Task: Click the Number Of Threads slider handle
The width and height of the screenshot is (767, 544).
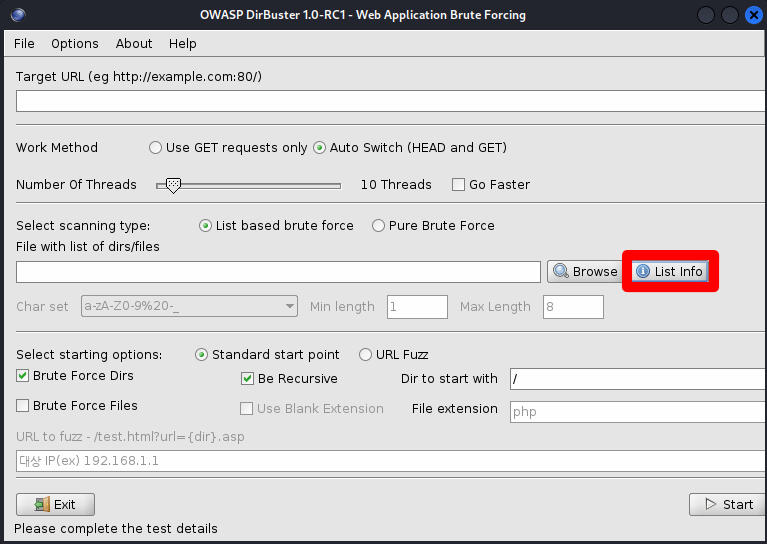Action: (x=173, y=185)
